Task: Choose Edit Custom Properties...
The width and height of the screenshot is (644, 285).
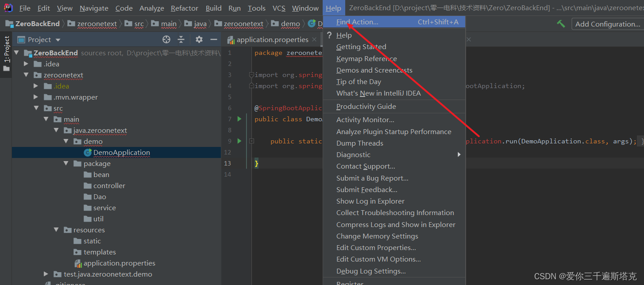Action: pos(394,247)
